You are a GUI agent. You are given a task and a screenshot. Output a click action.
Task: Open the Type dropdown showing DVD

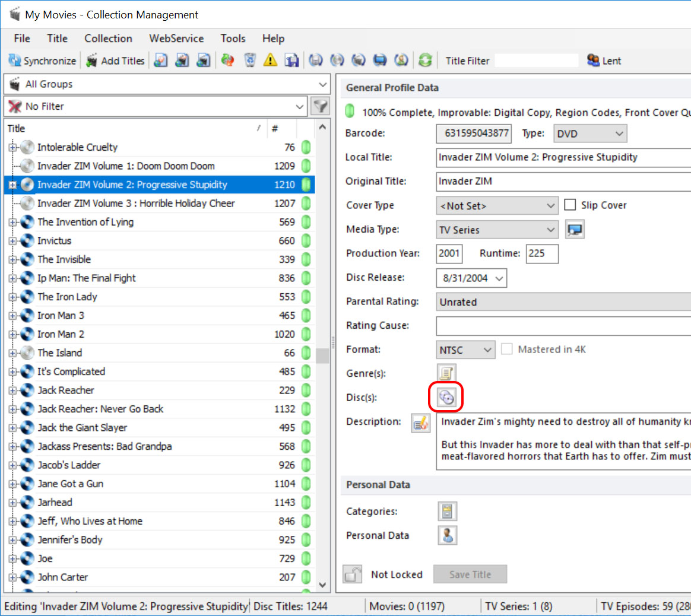pyautogui.click(x=590, y=134)
